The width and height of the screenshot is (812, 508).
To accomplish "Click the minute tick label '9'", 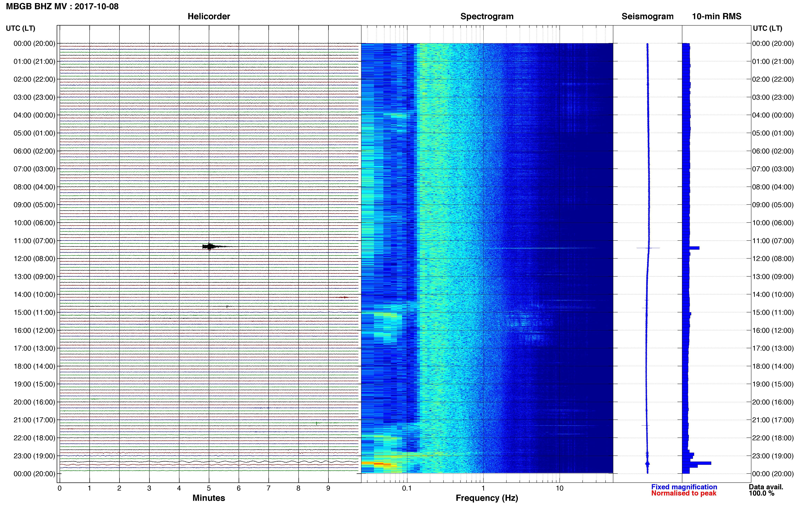I will click(x=328, y=488).
